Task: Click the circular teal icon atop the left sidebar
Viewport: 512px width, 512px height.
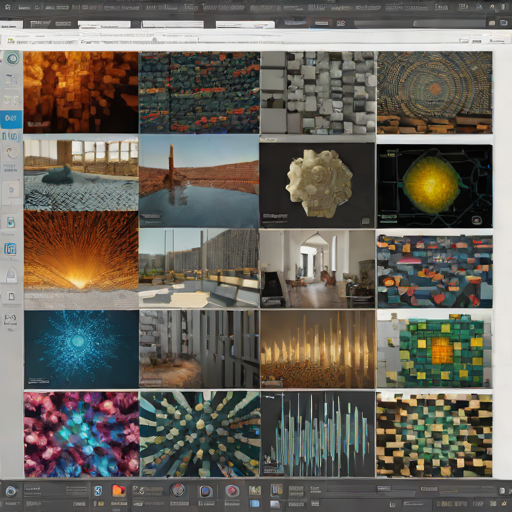Action: pos(12,59)
